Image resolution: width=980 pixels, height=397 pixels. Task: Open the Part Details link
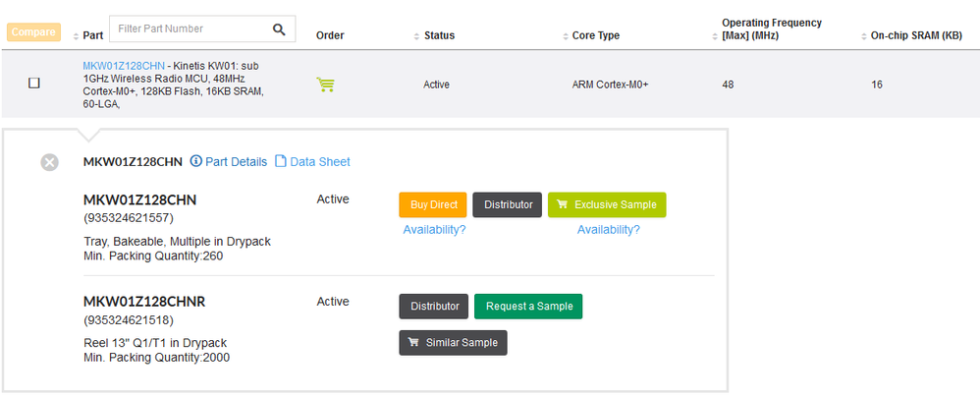point(228,162)
